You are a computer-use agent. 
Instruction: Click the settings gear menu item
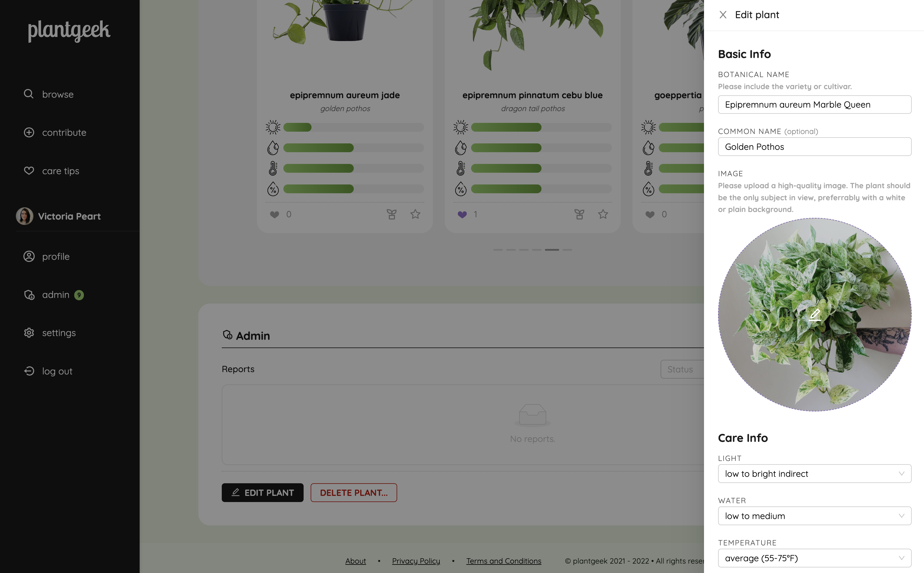[50, 333]
